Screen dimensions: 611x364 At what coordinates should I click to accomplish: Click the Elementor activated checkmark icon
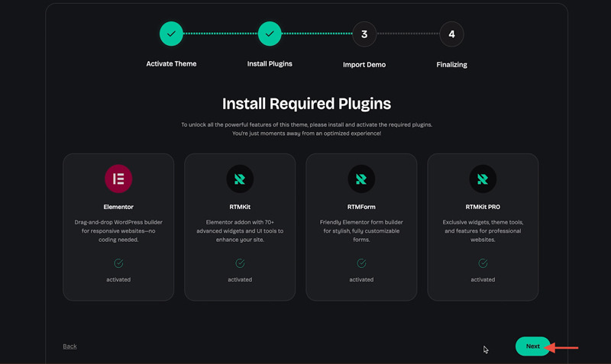pyautogui.click(x=118, y=263)
